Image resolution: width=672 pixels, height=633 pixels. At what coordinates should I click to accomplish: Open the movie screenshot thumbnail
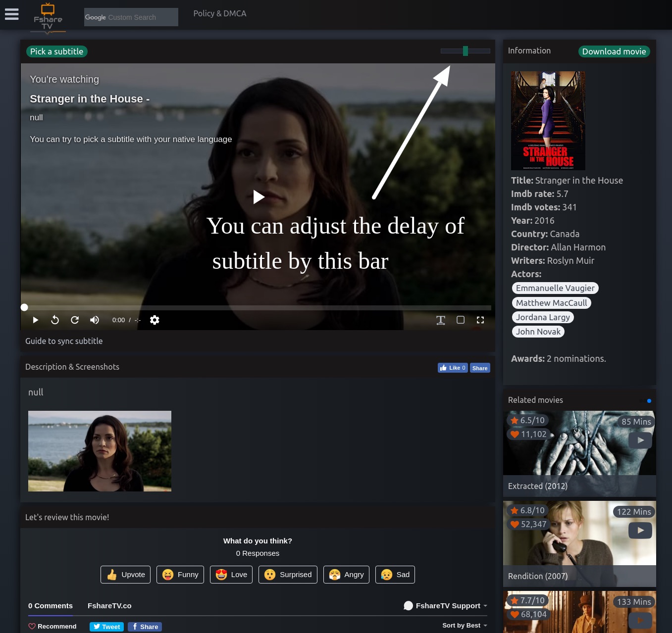(x=100, y=451)
